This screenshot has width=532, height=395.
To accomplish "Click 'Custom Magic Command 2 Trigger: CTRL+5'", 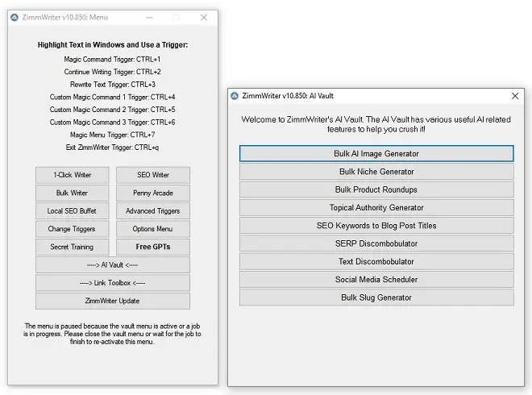I will pyautogui.click(x=112, y=110).
